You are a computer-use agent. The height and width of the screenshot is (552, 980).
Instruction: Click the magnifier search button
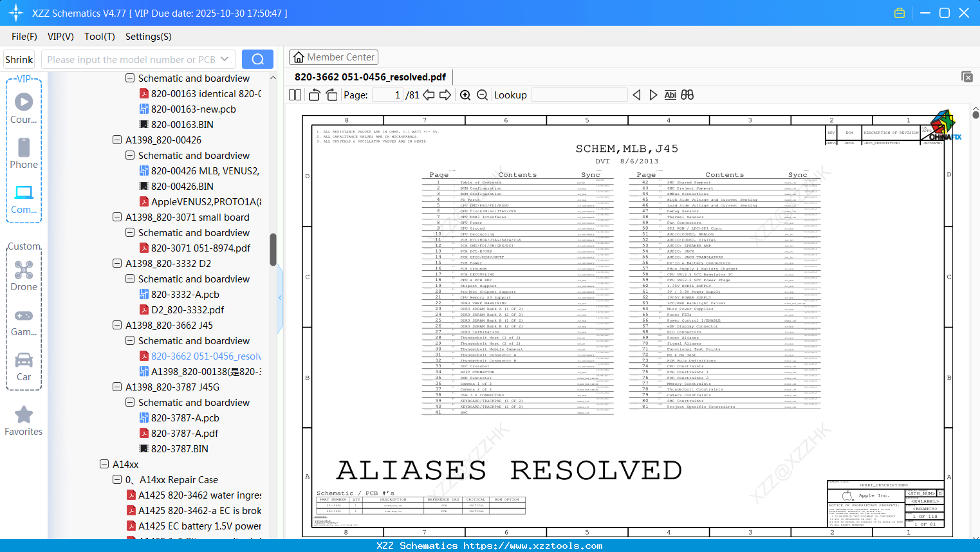point(257,59)
